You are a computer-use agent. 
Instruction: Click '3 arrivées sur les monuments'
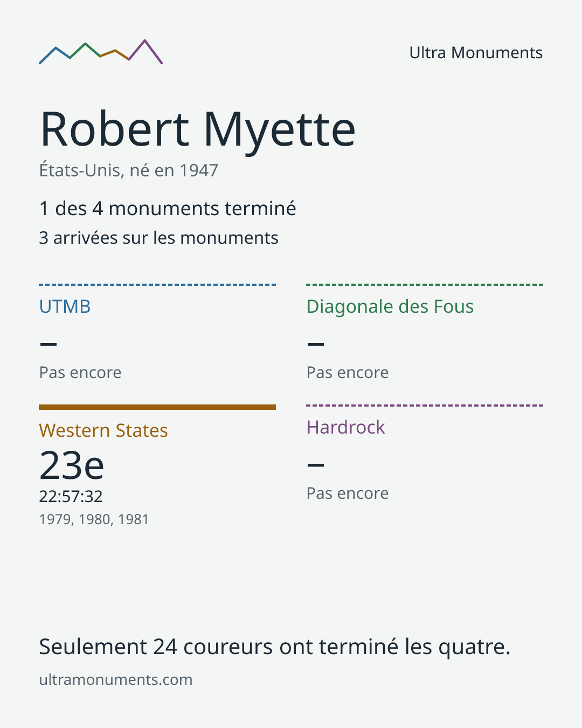click(x=159, y=238)
